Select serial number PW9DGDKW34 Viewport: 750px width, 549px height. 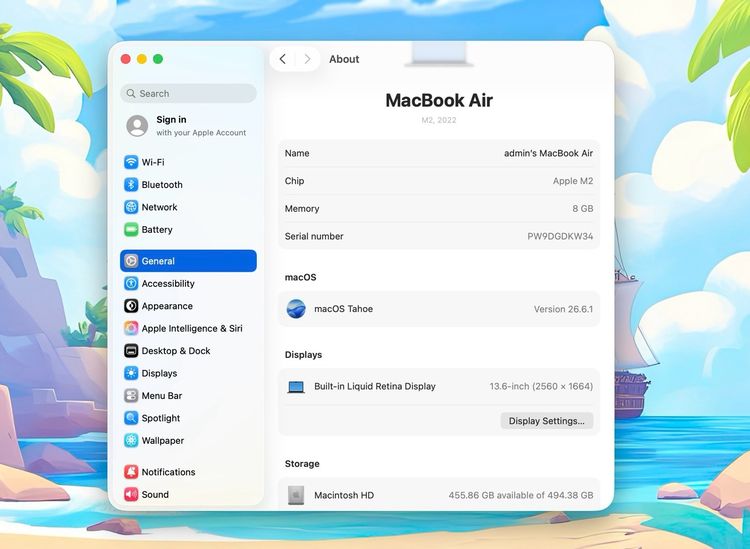coord(560,236)
